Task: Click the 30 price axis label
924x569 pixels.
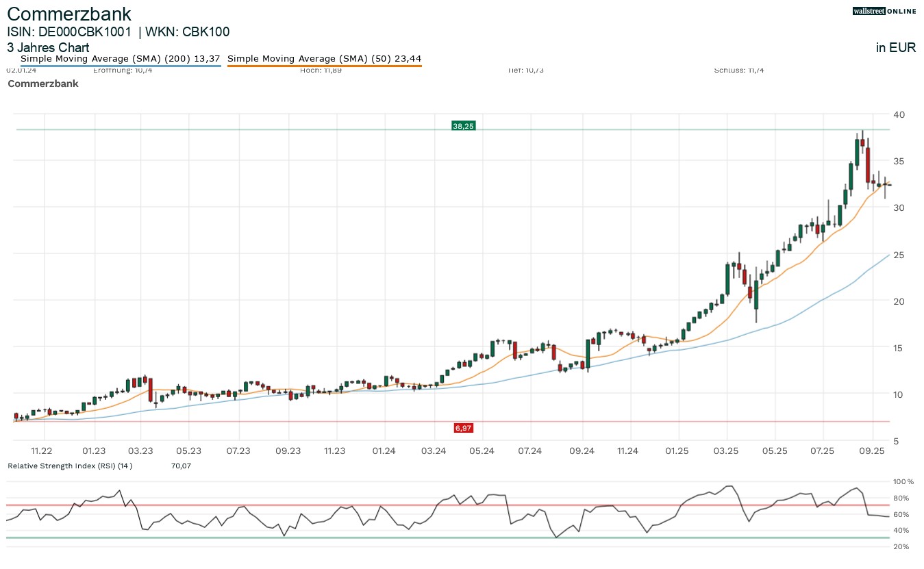Action: tap(899, 207)
